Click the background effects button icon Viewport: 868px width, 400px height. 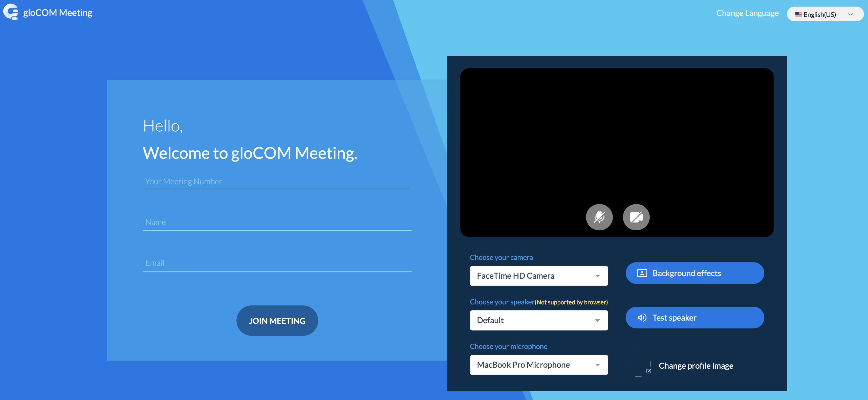[x=642, y=273]
